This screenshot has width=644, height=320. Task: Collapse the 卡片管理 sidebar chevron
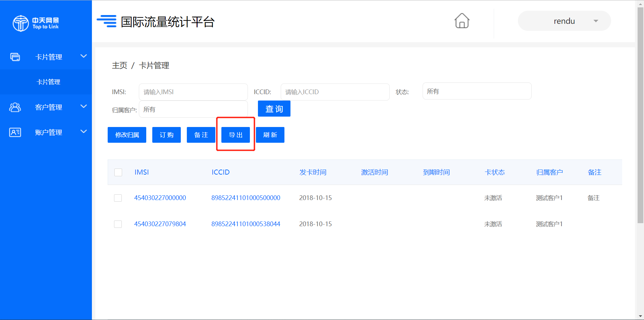click(84, 56)
